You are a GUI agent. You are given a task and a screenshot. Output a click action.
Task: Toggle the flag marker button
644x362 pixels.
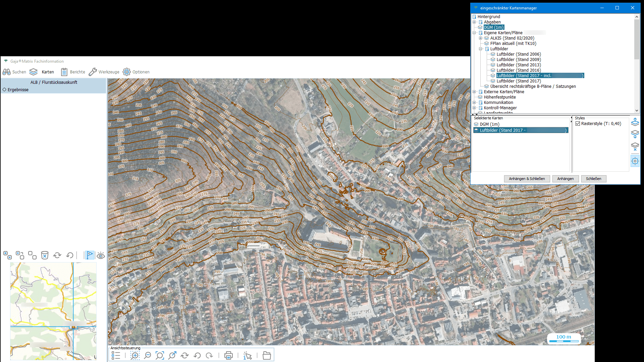coord(90,255)
